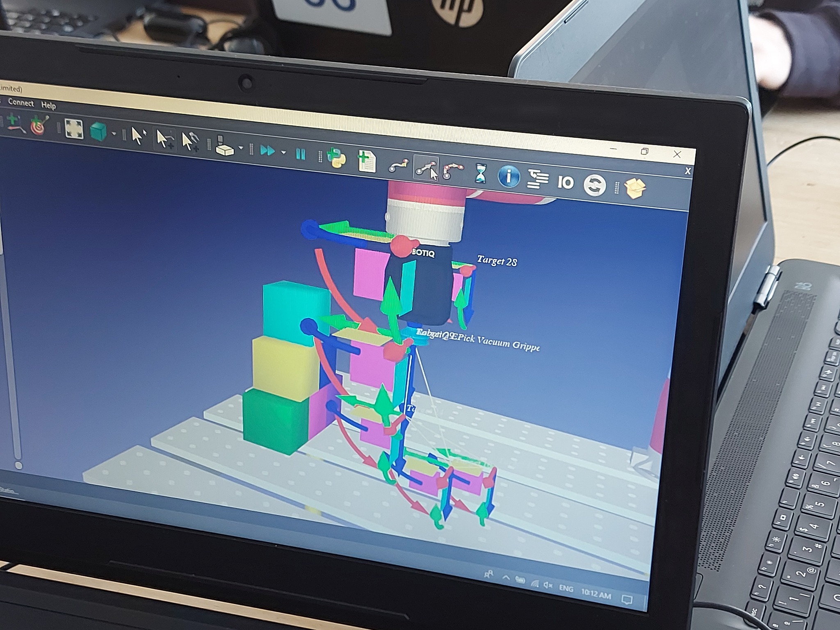Pause the simulation
840x630 pixels.
(301, 154)
